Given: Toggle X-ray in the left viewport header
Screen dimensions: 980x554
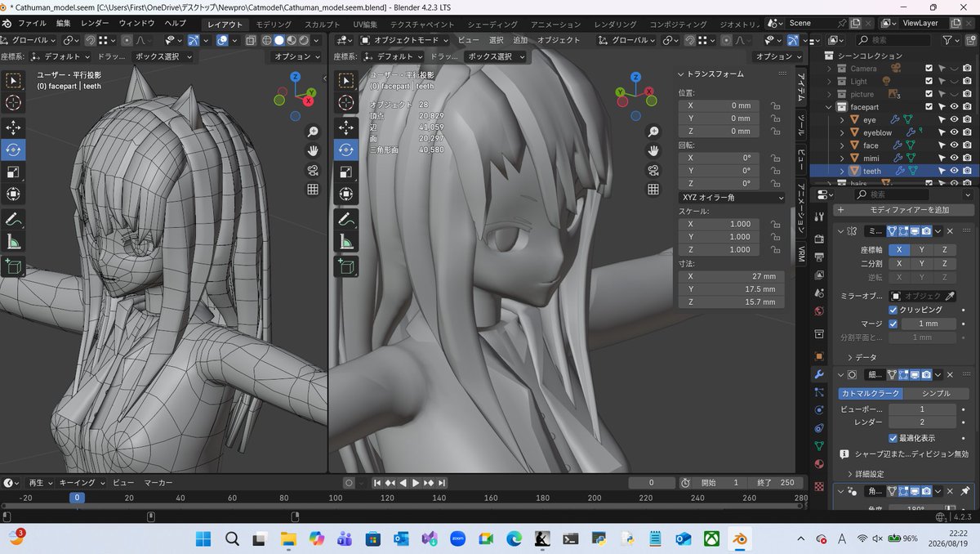Looking at the screenshot, I should [x=250, y=40].
